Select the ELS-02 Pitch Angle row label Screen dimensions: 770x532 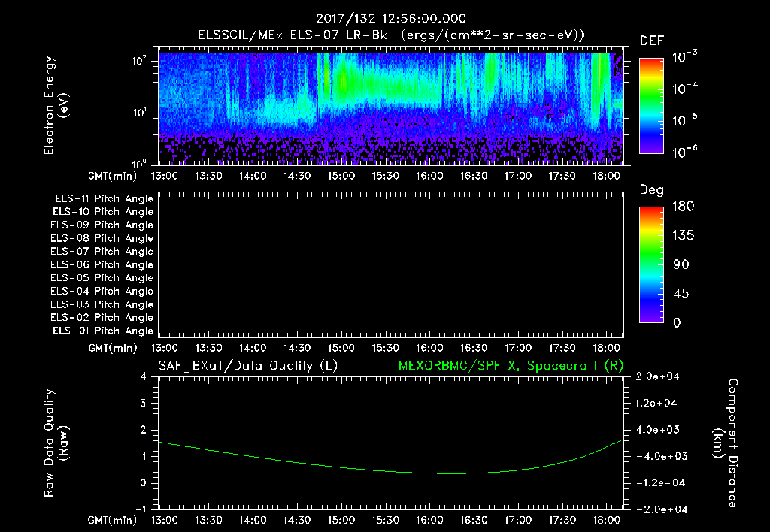click(x=102, y=318)
